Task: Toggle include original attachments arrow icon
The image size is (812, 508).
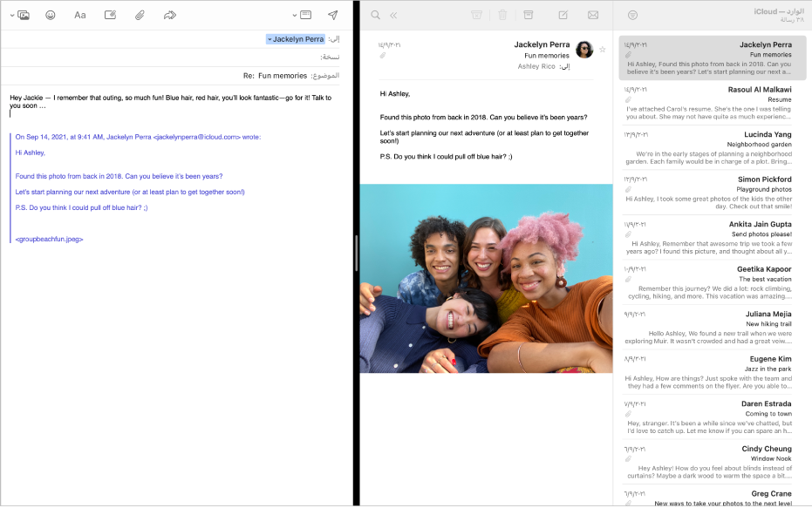Action: [170, 15]
